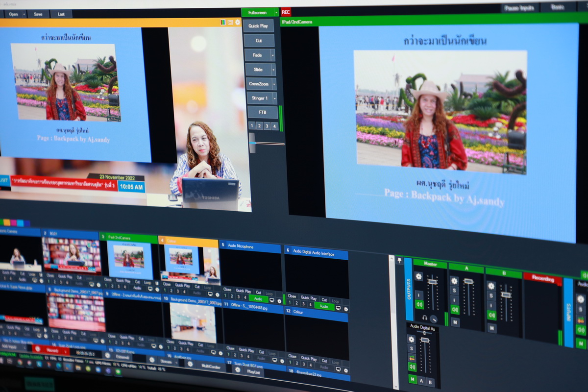588x392 pixels.
Task: Toggle green Audio button on Audio Microphone input
Action: tap(258, 299)
